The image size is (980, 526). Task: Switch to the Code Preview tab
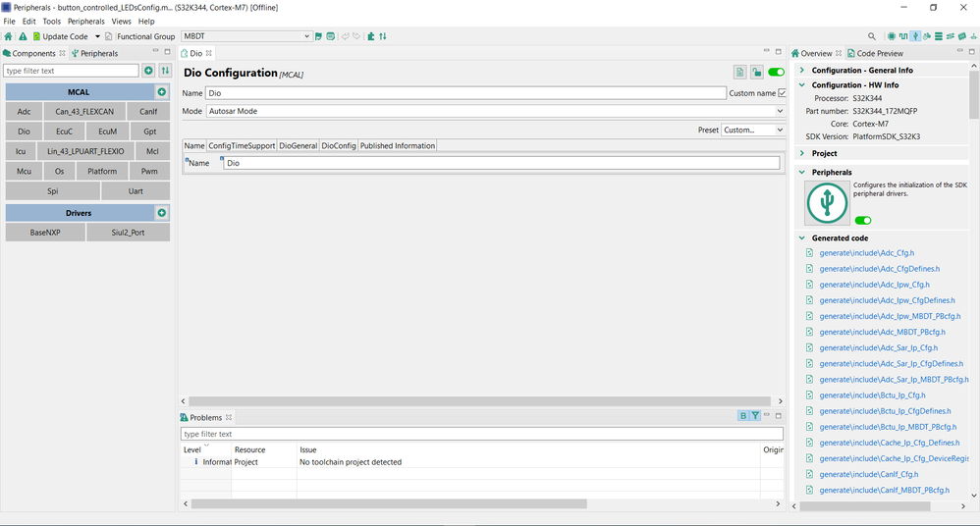point(875,53)
